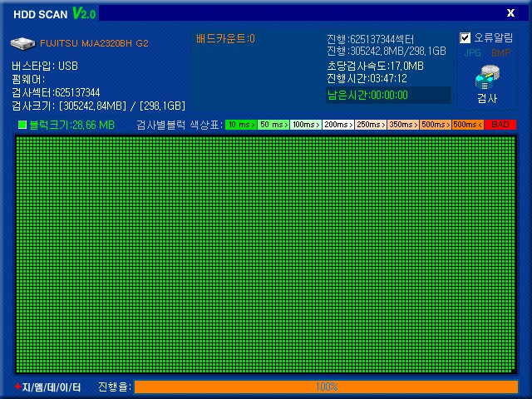Click the 검사크기 size text
Screen dimensions: 532x399
[98, 106]
